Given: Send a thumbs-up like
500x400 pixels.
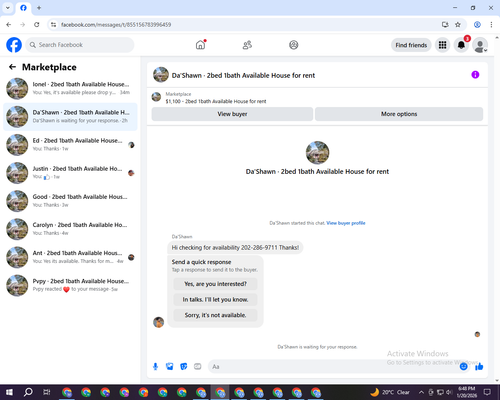Looking at the screenshot, I should tap(479, 367).
